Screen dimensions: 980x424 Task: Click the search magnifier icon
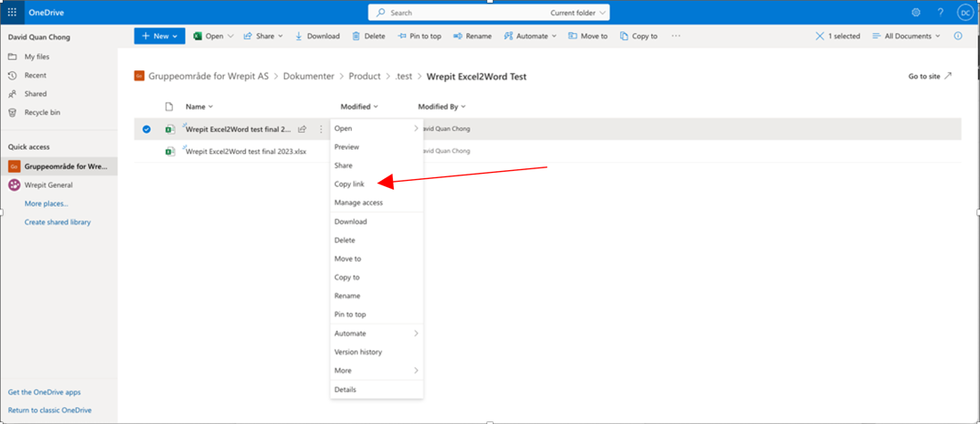(x=380, y=12)
